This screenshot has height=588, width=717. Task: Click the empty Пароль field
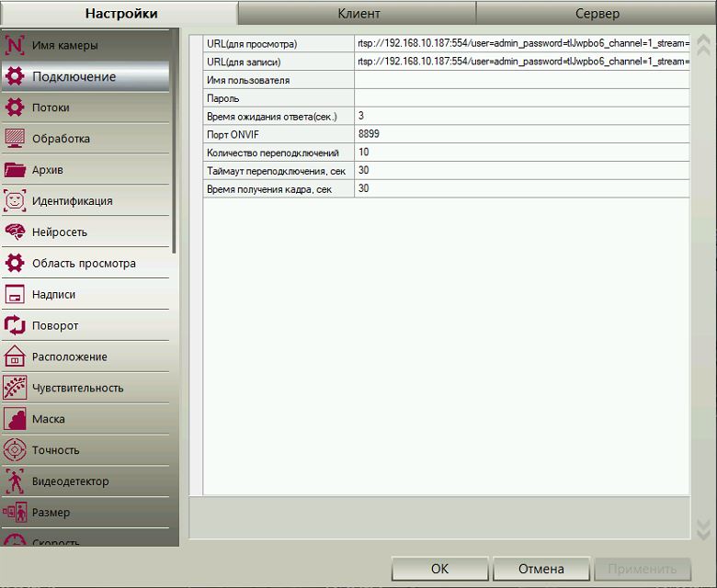click(x=522, y=97)
